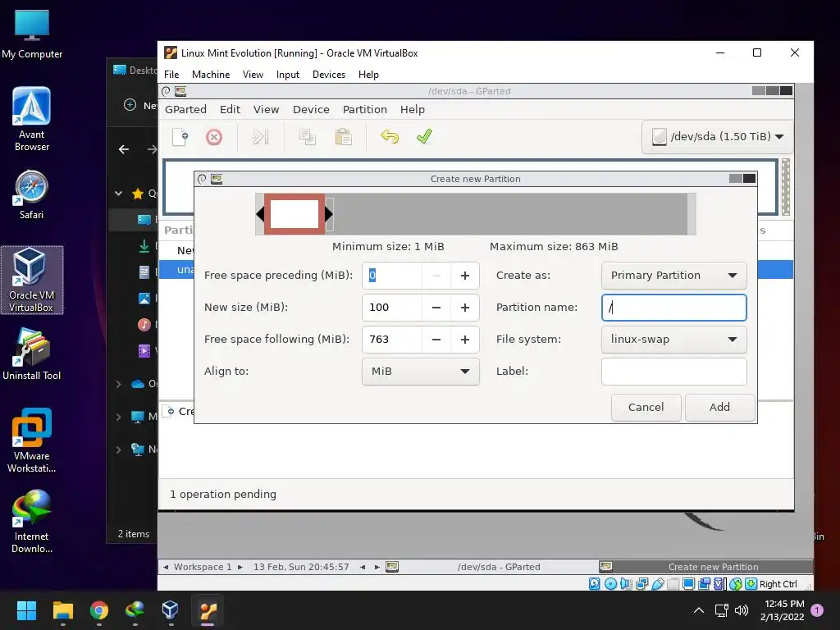
Task: Increase Free space following with plus button
Action: pyautogui.click(x=465, y=339)
